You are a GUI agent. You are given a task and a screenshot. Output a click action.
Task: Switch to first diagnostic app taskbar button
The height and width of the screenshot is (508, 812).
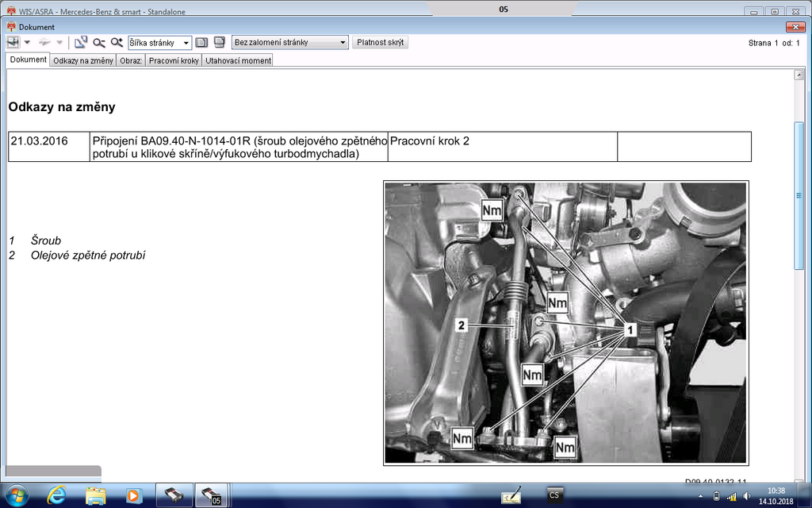pos(174,495)
